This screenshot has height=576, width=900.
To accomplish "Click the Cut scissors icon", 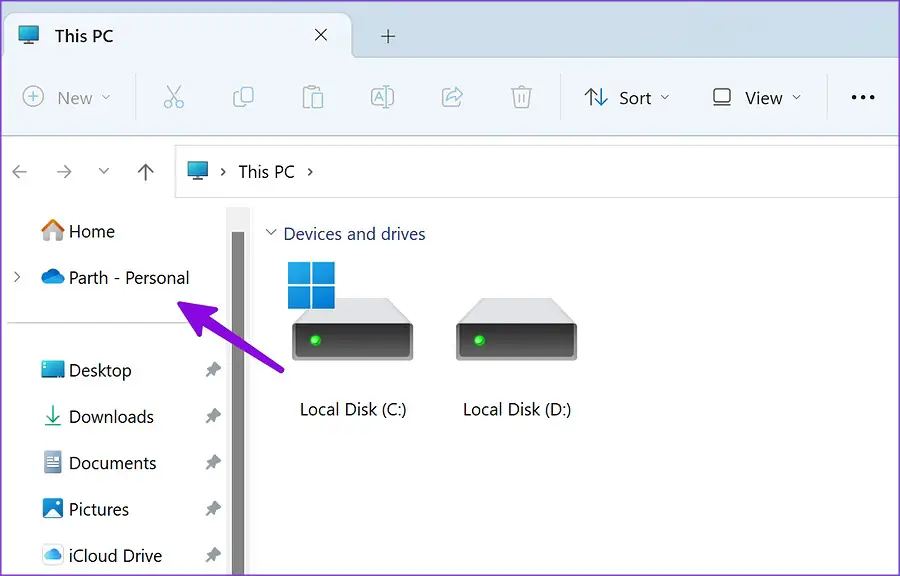I will click(173, 97).
